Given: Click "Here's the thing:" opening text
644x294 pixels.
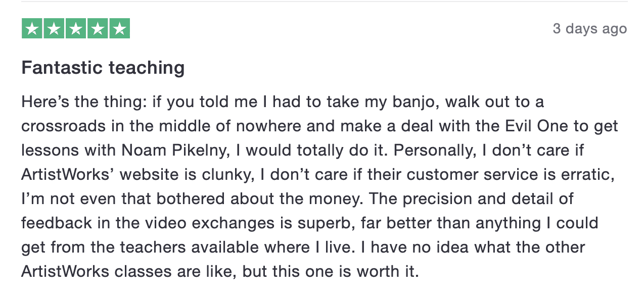Looking at the screenshot, I should pos(84,102).
